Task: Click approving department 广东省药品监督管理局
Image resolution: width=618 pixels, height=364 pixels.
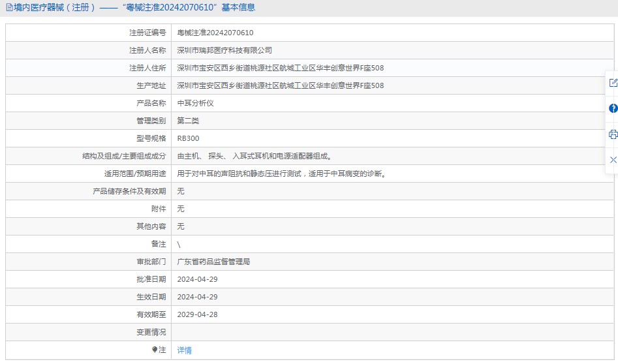Action: click(213, 262)
